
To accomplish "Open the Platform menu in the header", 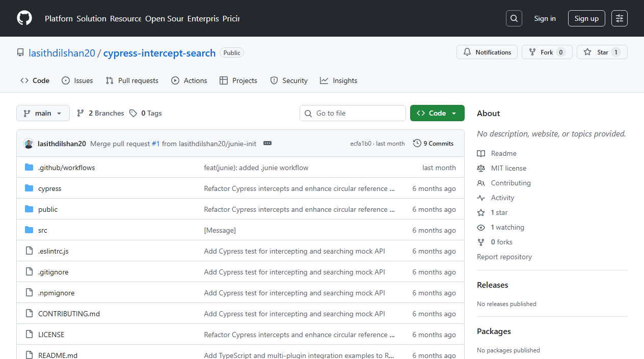I will pos(59,18).
